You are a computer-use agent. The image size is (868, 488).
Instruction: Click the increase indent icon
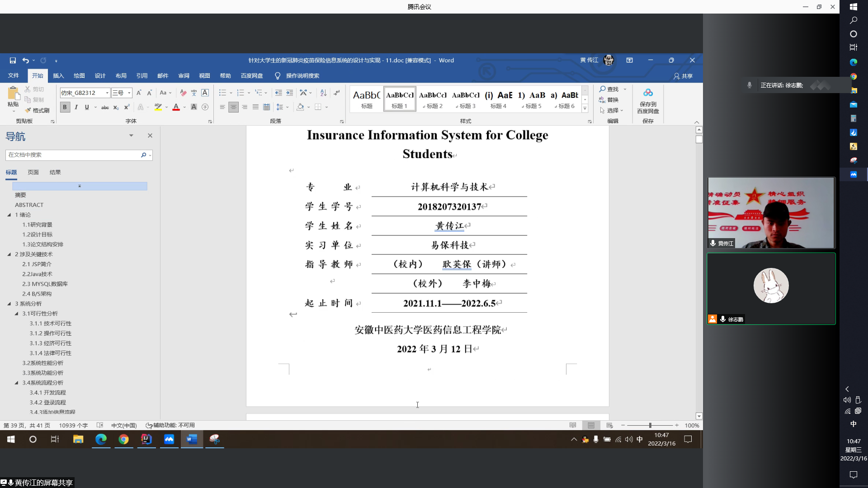point(289,93)
